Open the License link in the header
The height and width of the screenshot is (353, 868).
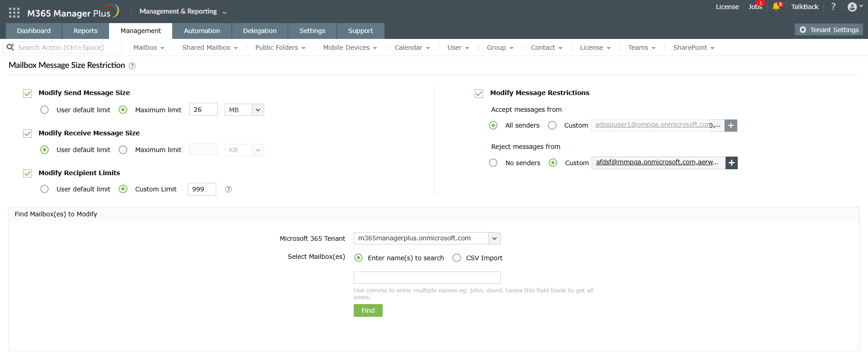727,7
